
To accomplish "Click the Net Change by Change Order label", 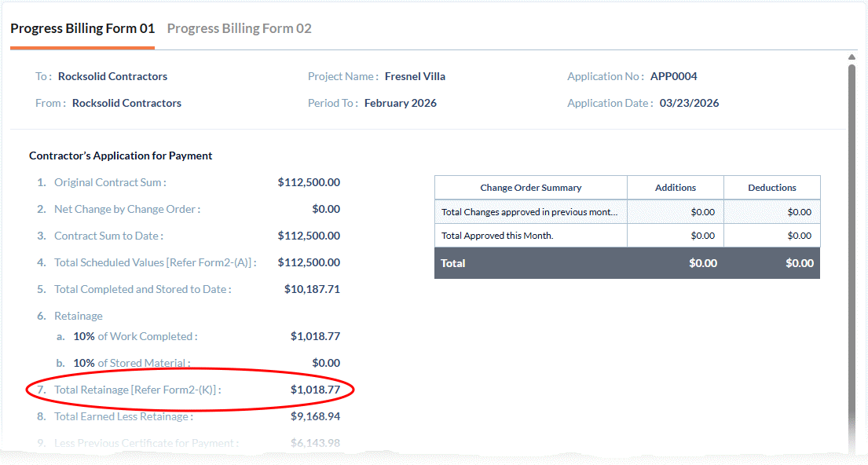I will click(x=126, y=210).
